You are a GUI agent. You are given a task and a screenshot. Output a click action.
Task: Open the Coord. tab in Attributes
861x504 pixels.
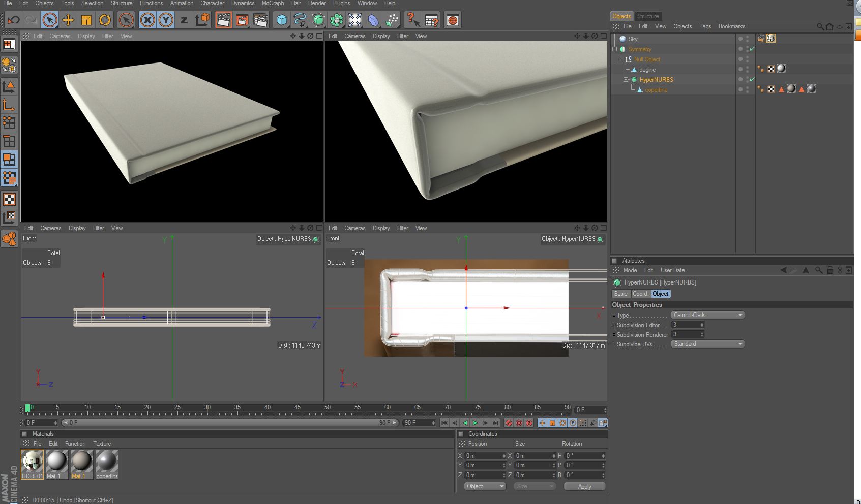pos(640,294)
